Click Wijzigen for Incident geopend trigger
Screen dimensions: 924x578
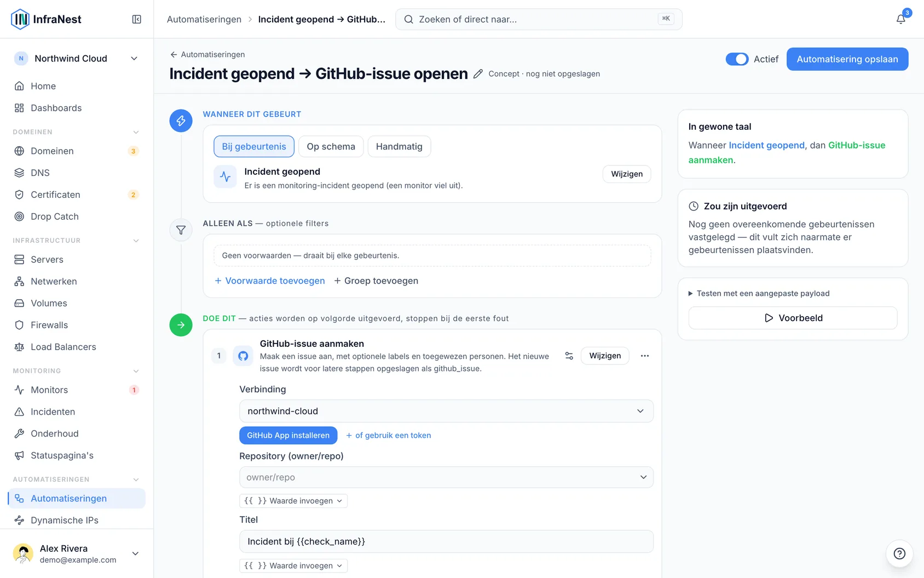(x=627, y=174)
